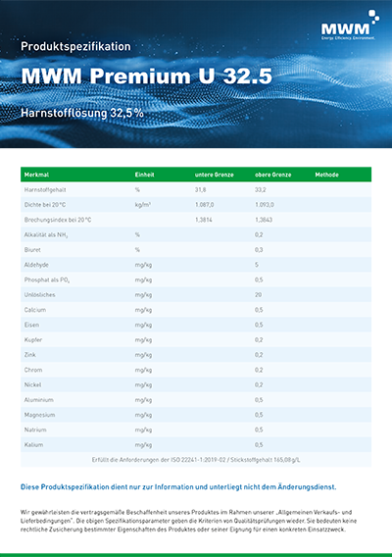Click the upper limit '5' for Aldehyde
392x557 pixels.
[257, 265]
